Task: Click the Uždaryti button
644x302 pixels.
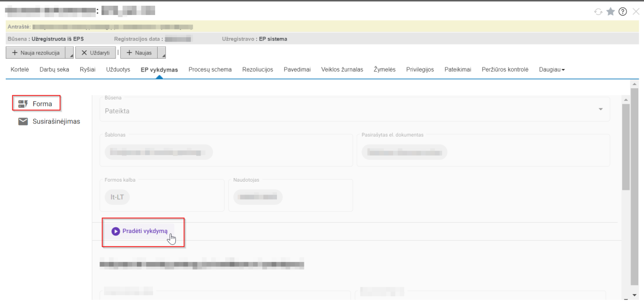Action: click(x=96, y=53)
